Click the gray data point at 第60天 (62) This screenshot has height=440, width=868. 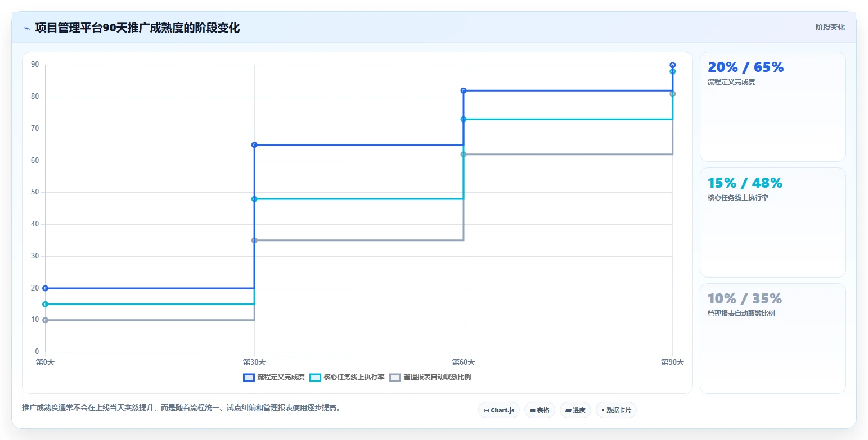[x=464, y=155]
